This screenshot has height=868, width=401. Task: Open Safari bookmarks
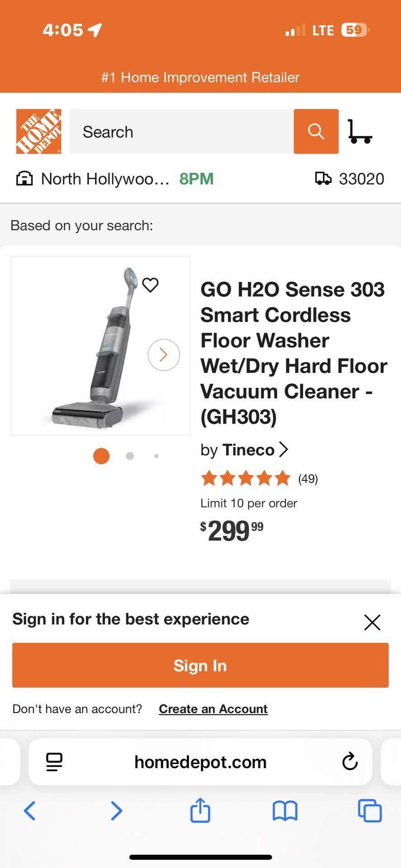(x=285, y=811)
